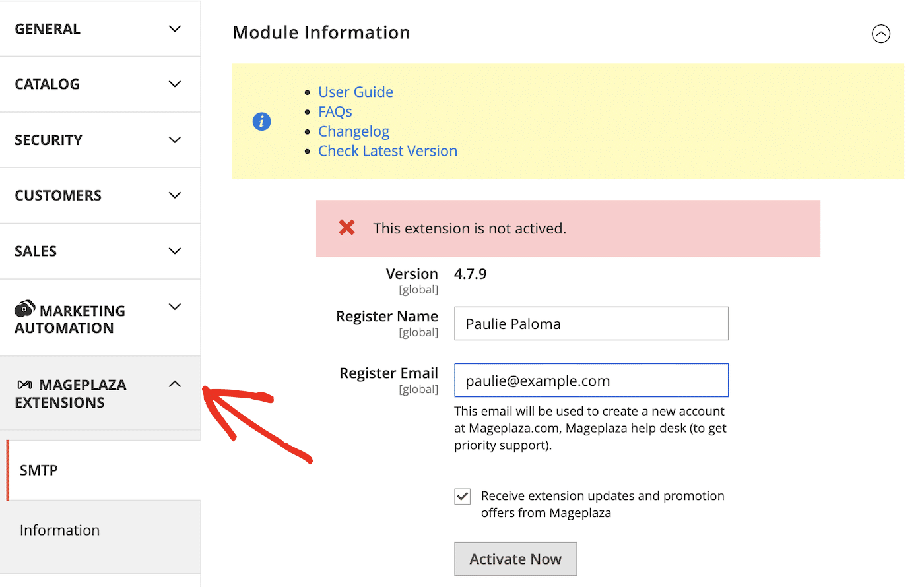This screenshot has height=587, width=924.
Task: Collapse Module Information with the circular arrow
Action: tap(881, 34)
